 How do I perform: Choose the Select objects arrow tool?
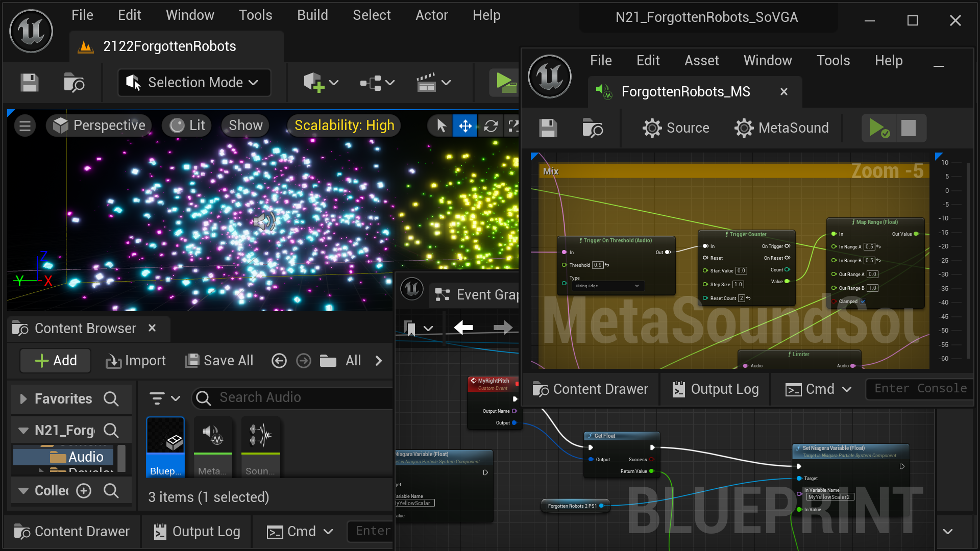pos(442,126)
